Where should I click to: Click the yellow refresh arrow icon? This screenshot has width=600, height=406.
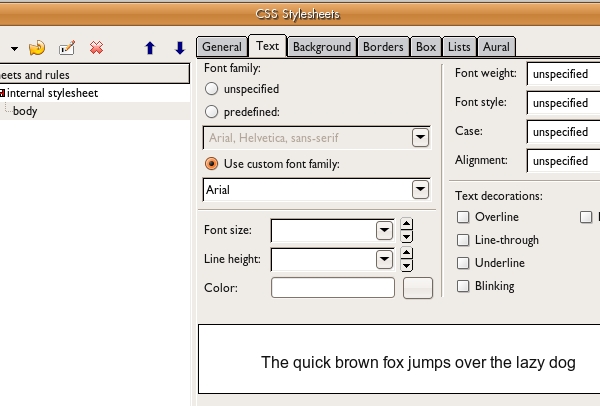coord(38,47)
